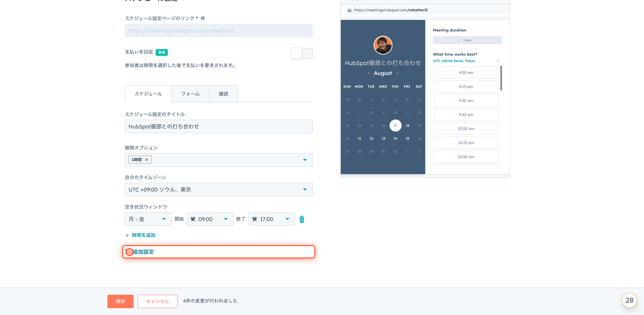Select August 18 in preview calendar
644x315 pixels.
(407, 125)
